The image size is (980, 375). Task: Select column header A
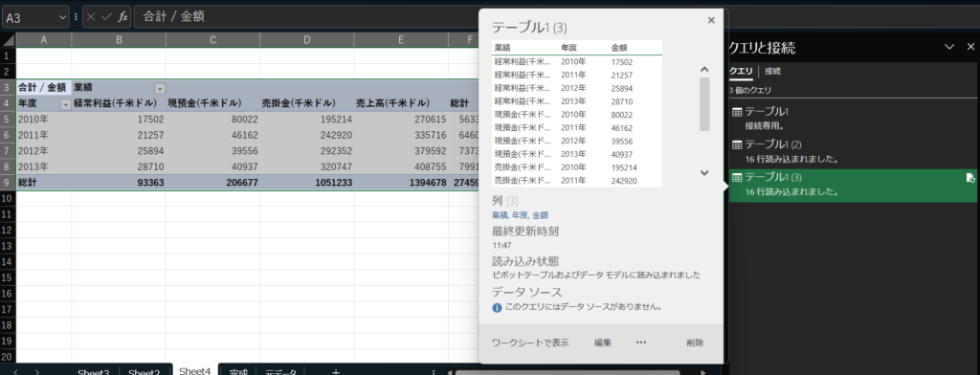(44, 40)
